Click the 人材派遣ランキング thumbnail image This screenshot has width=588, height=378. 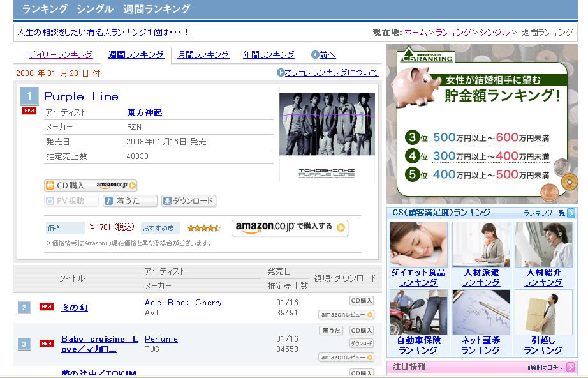click(481, 245)
